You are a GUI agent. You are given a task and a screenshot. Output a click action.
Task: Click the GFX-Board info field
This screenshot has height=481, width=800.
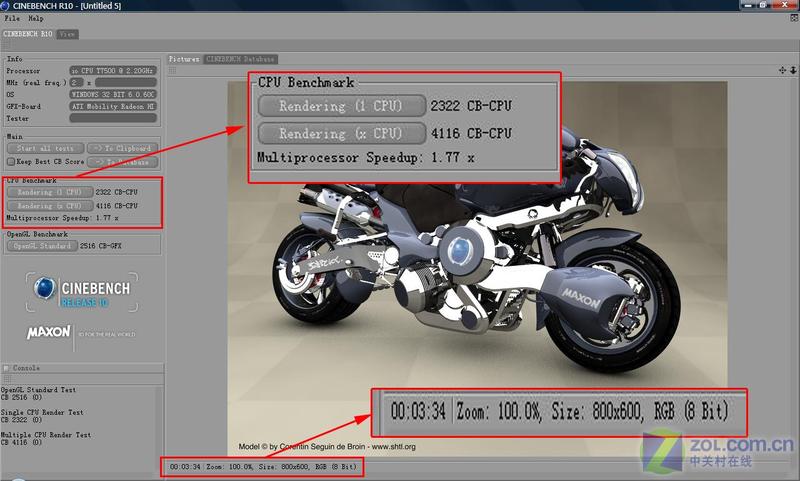pos(113,106)
